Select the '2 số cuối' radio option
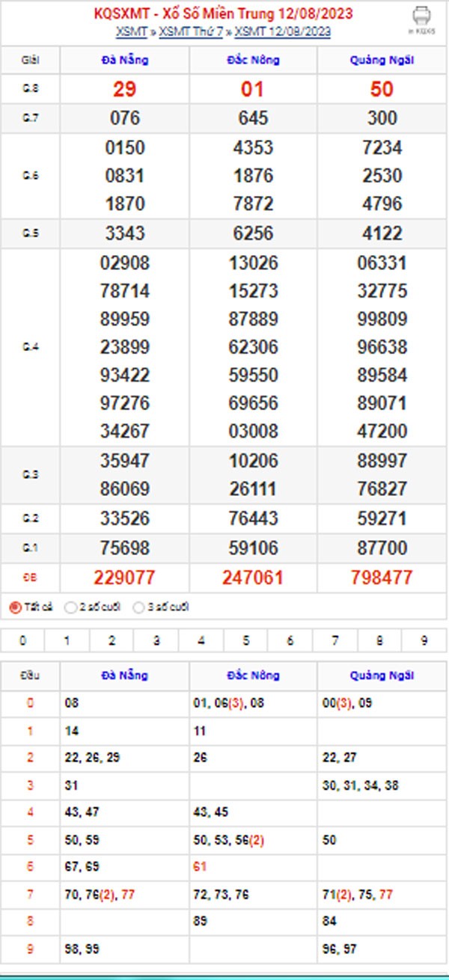This screenshot has height=980, width=449. (x=71, y=607)
